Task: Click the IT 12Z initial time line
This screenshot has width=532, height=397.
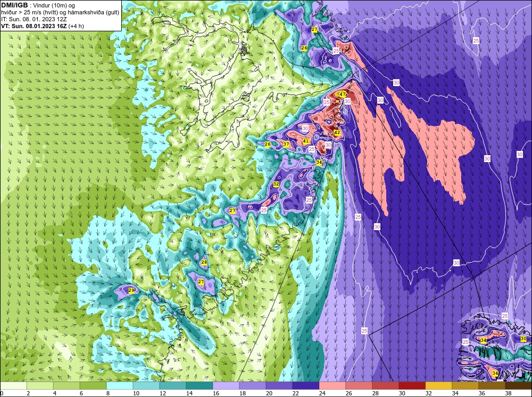Action: [x=35, y=19]
